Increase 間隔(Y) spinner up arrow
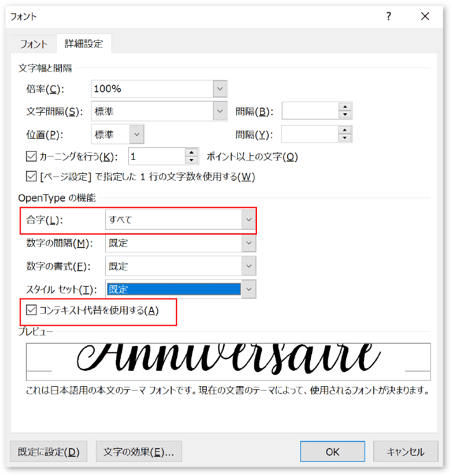 344,130
